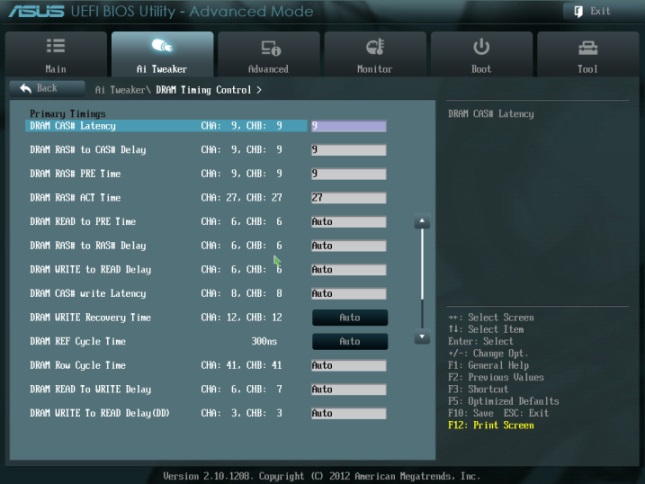645x484 pixels.
Task: Open the Main tab
Action: pyautogui.click(x=56, y=54)
